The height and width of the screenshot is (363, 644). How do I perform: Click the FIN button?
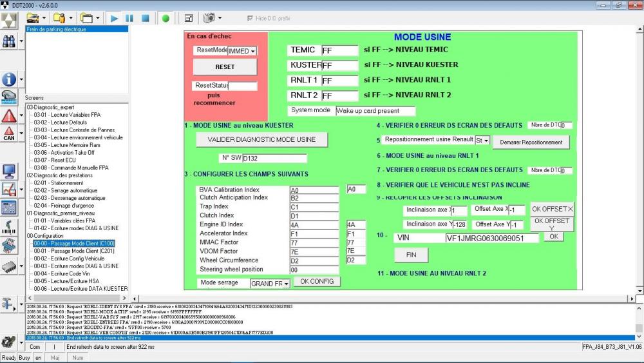(411, 255)
